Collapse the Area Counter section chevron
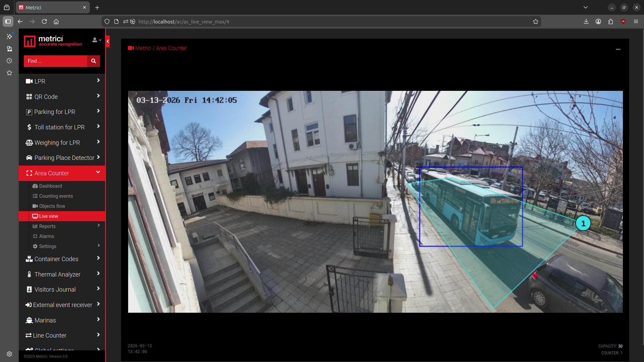This screenshot has width=644, height=362. 98,172
